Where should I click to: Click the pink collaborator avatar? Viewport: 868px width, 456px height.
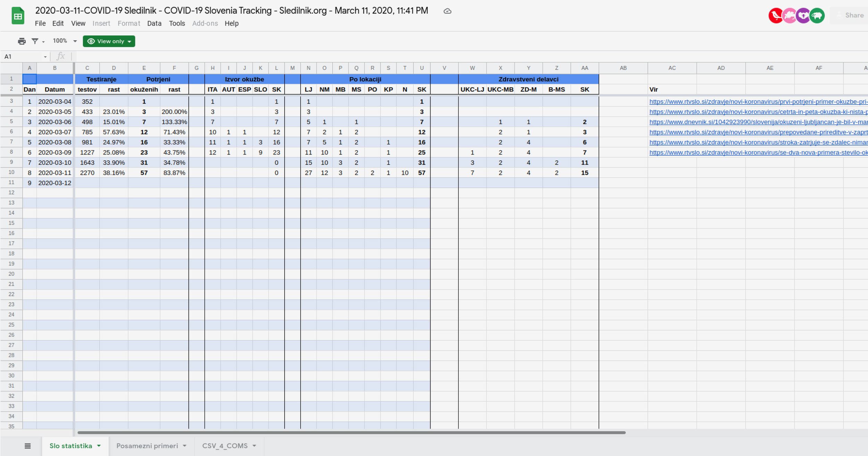(x=790, y=16)
